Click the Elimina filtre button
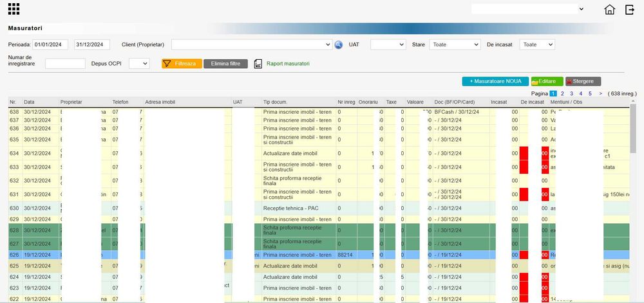 click(x=225, y=64)
